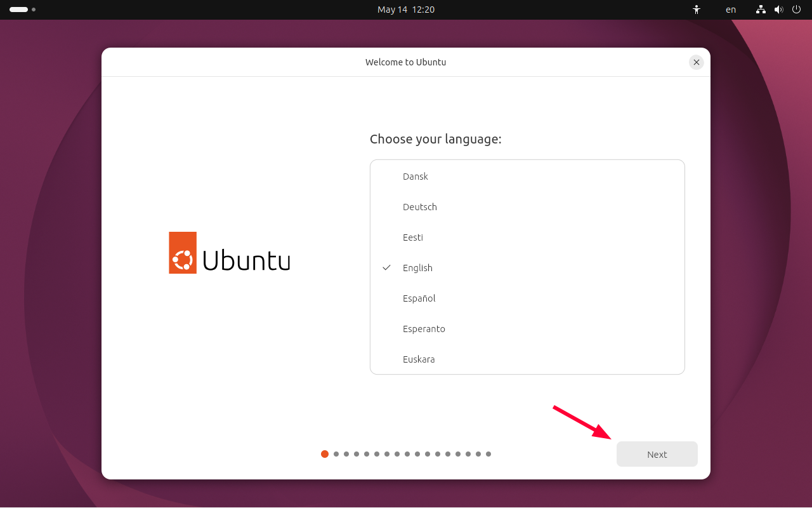
Task: Select Dansk language
Action: point(527,177)
